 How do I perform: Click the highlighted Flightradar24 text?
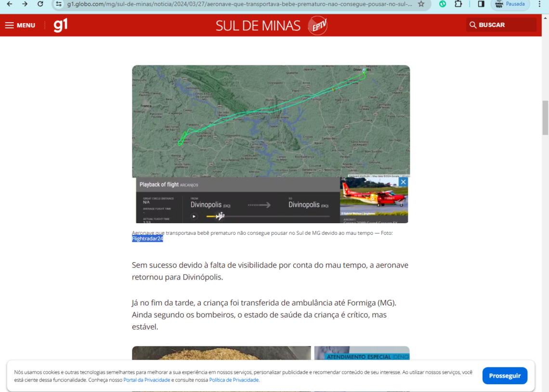tap(147, 239)
